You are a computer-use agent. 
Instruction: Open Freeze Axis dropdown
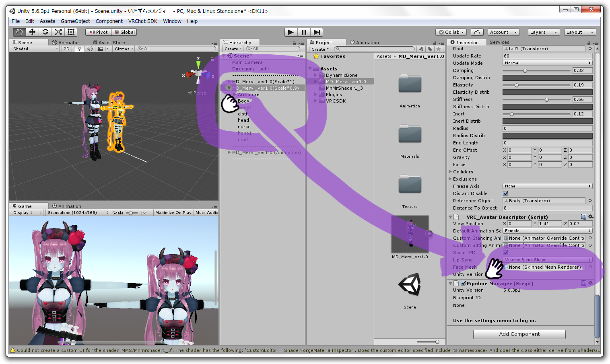coord(548,186)
